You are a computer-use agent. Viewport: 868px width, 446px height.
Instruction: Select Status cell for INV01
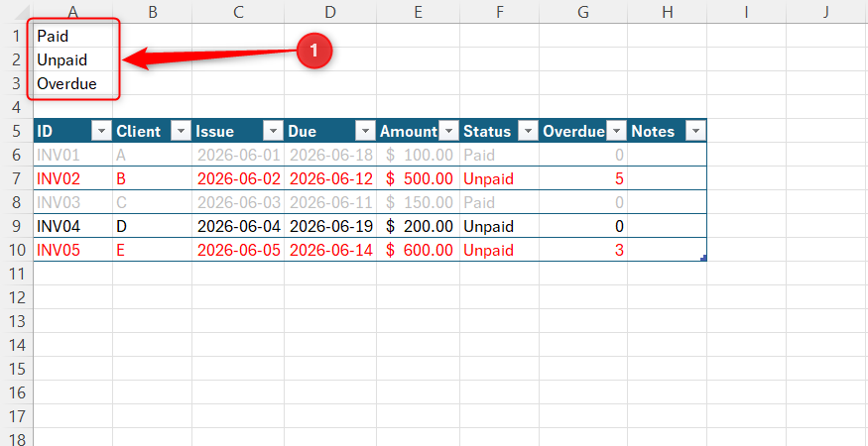point(499,155)
